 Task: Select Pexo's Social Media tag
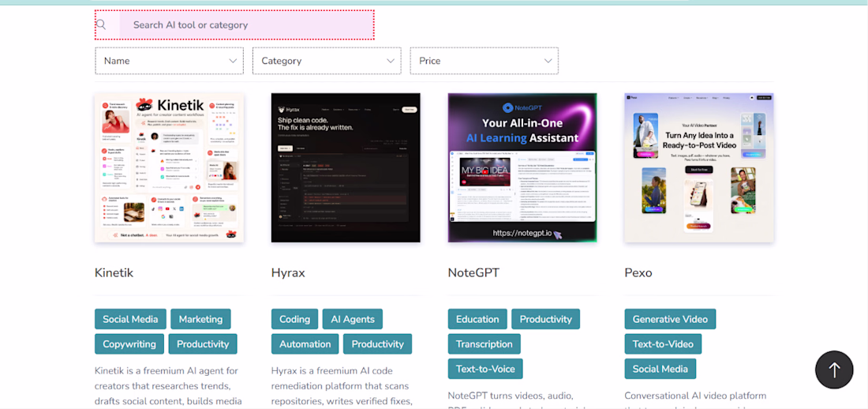(x=660, y=369)
